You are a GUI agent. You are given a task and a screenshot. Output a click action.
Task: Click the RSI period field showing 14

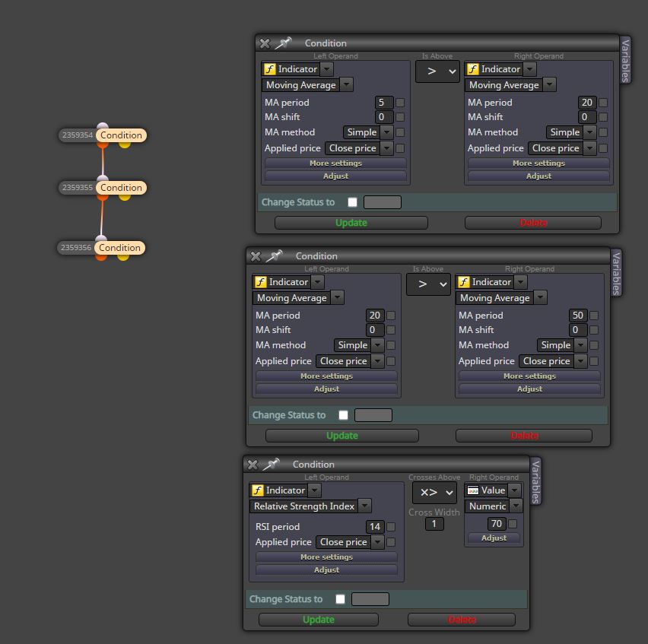[375, 527]
